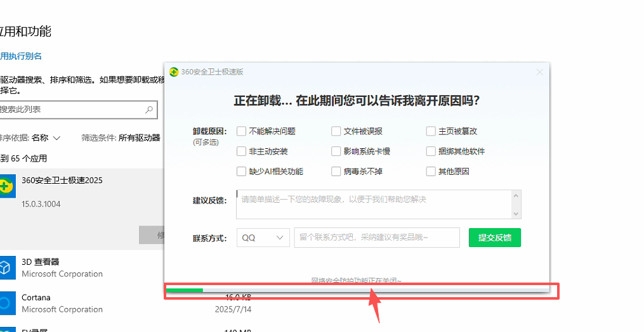This screenshot has width=644, height=332.
Task: Tick the 文件被误报 reason checkbox
Action: tap(336, 132)
